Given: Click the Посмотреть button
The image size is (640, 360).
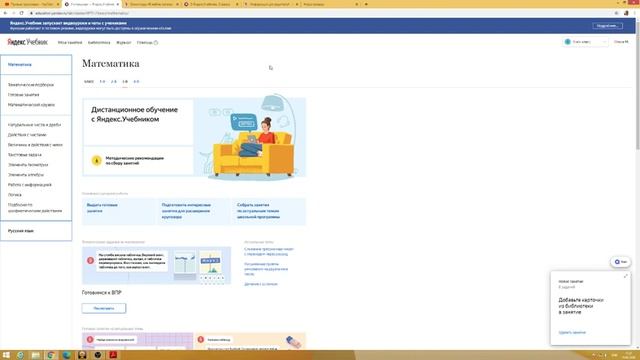Looking at the screenshot, I should (104, 308).
